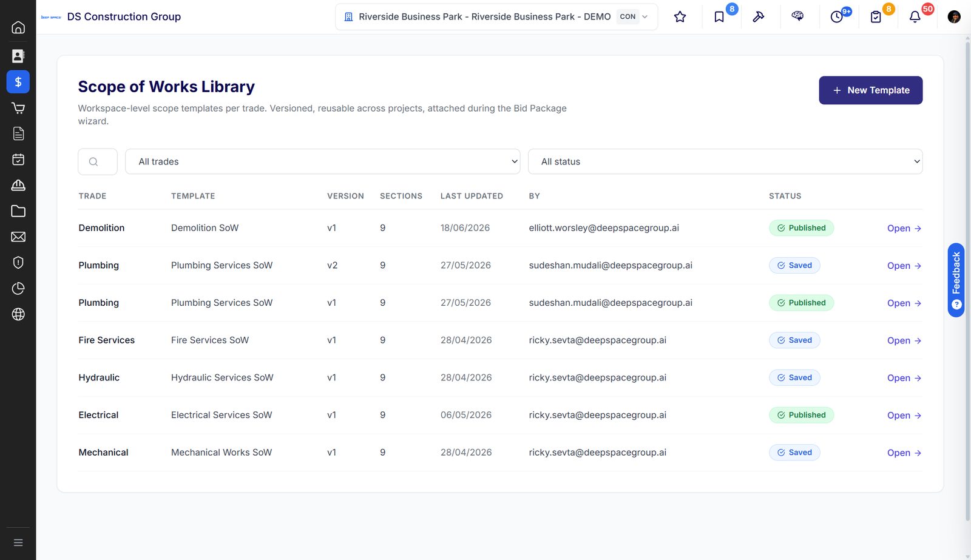Viewport: 971px width, 560px height.
Task: Open the Home icon in sidebar
Action: point(18,27)
